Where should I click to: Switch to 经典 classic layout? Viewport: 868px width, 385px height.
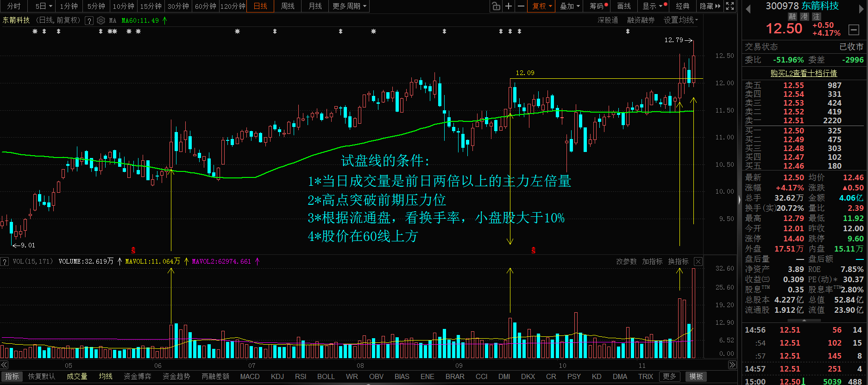click(x=683, y=6)
